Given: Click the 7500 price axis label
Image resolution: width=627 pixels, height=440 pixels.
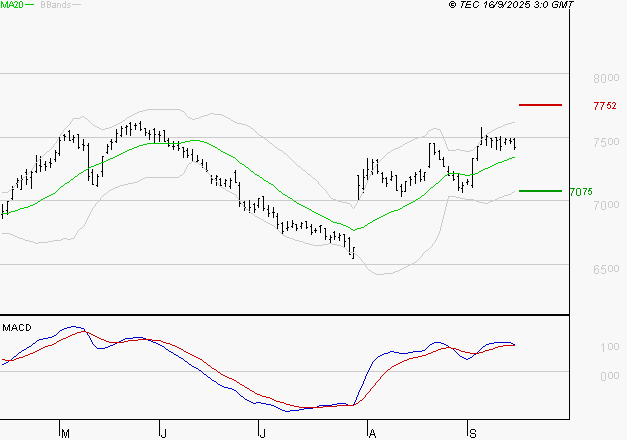Looking at the screenshot, I should tap(606, 142).
